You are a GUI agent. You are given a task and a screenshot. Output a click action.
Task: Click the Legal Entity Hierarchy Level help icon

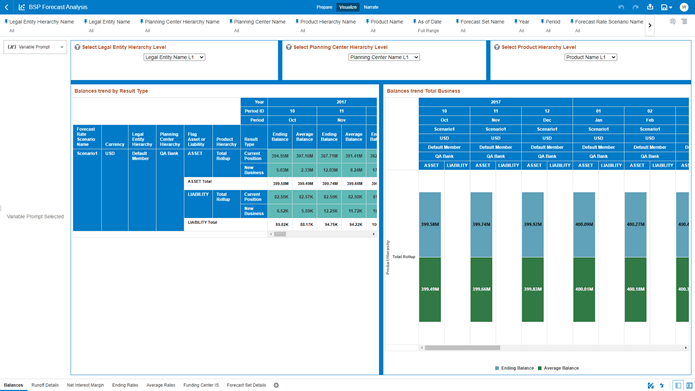[77, 47]
